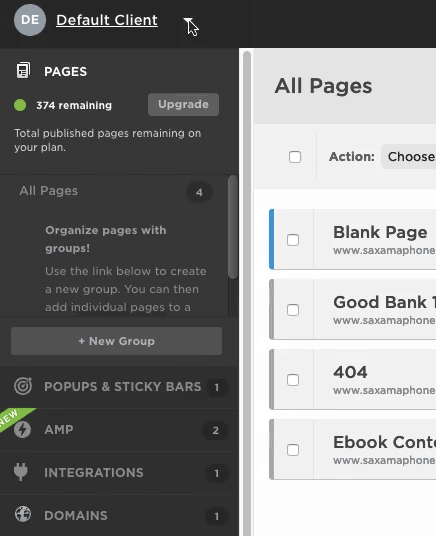436x536 pixels.
Task: Click the Popups & Sticky Bars target icon
Action: (x=23, y=386)
